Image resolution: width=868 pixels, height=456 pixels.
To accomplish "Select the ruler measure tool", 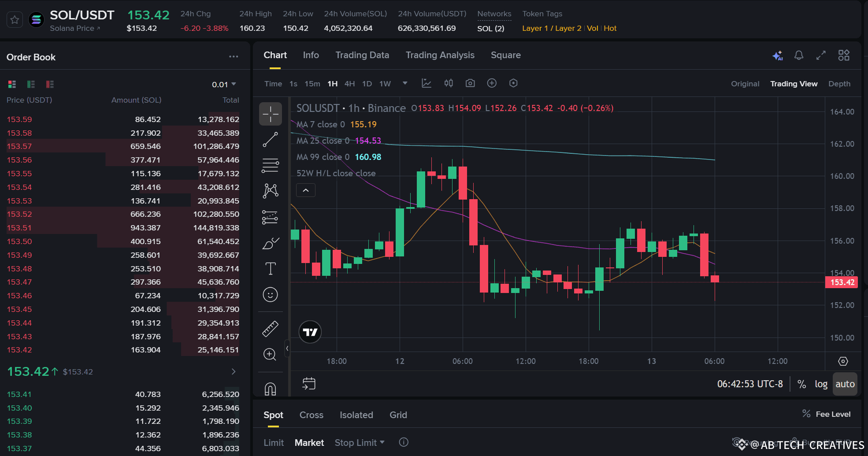I will tap(271, 329).
